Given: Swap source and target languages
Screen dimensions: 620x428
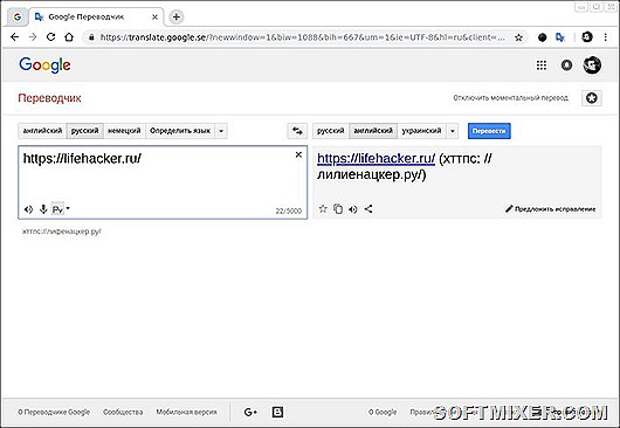Looking at the screenshot, I should 297,131.
